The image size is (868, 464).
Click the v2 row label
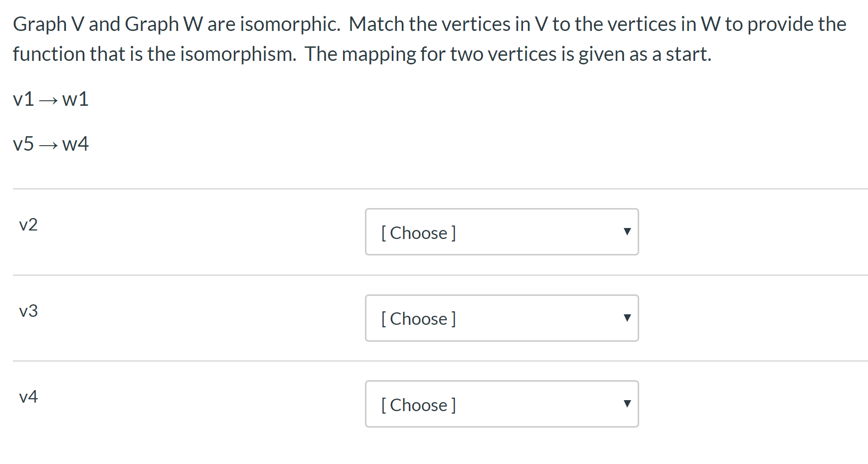pyautogui.click(x=28, y=225)
